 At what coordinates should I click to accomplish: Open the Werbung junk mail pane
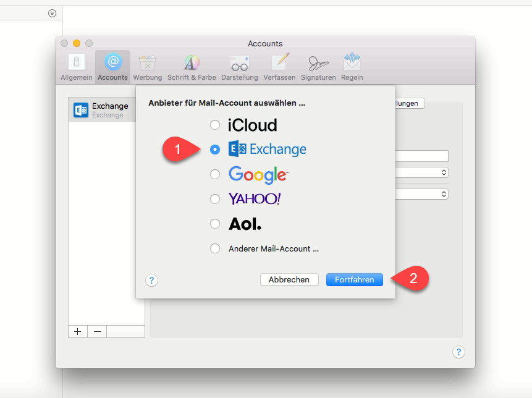(x=147, y=67)
